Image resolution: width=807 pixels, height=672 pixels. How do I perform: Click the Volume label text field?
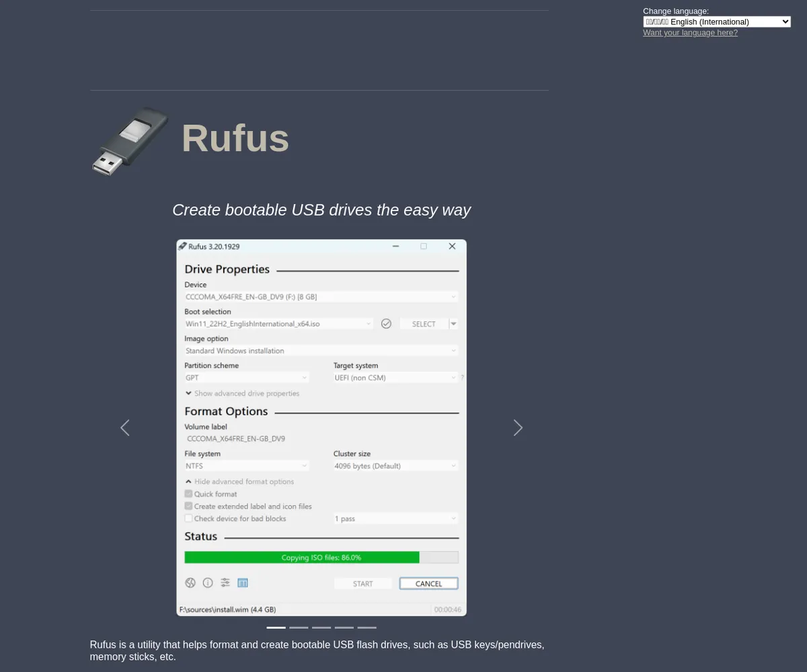point(321,439)
